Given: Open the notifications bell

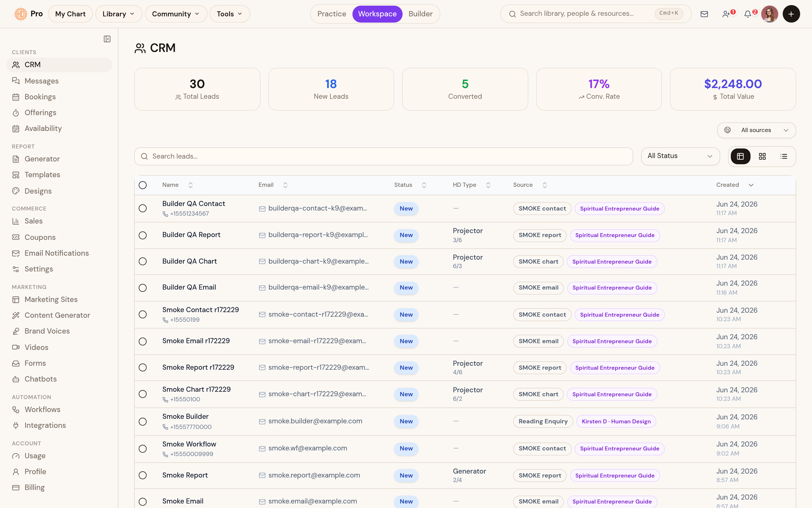Looking at the screenshot, I should 748,14.
